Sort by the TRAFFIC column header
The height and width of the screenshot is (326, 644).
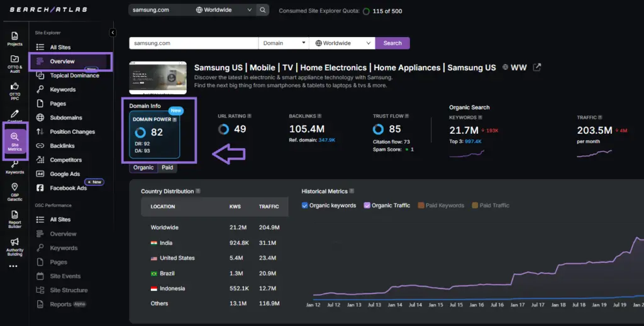click(269, 207)
